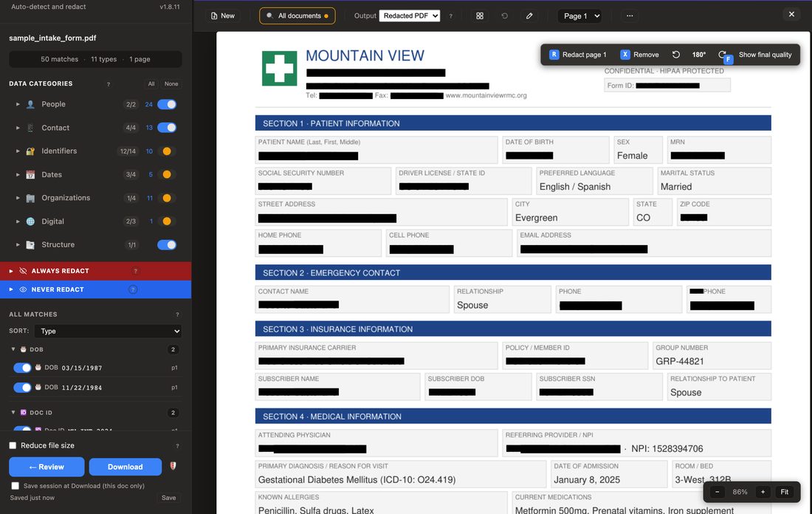Expand the Dates category

click(x=18, y=174)
